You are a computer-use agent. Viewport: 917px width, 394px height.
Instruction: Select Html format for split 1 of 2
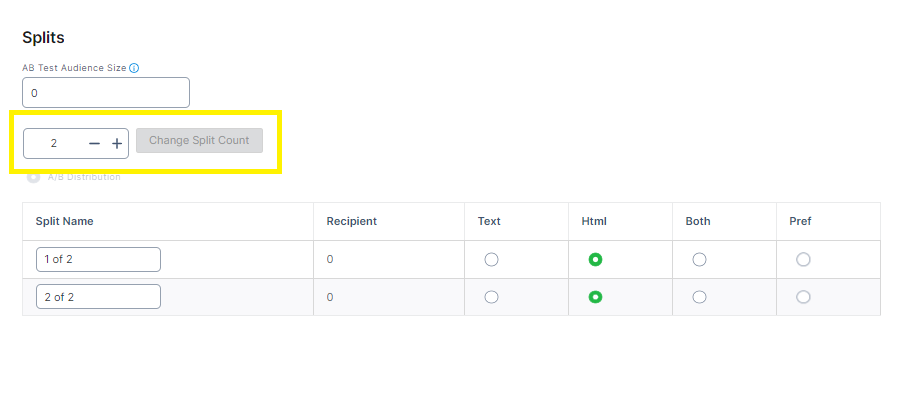click(x=595, y=260)
